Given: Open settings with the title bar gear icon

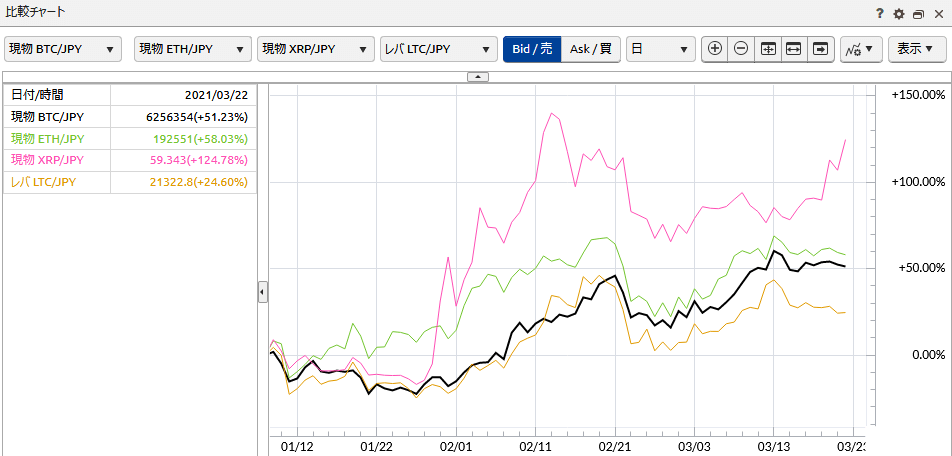Looking at the screenshot, I should 898,14.
